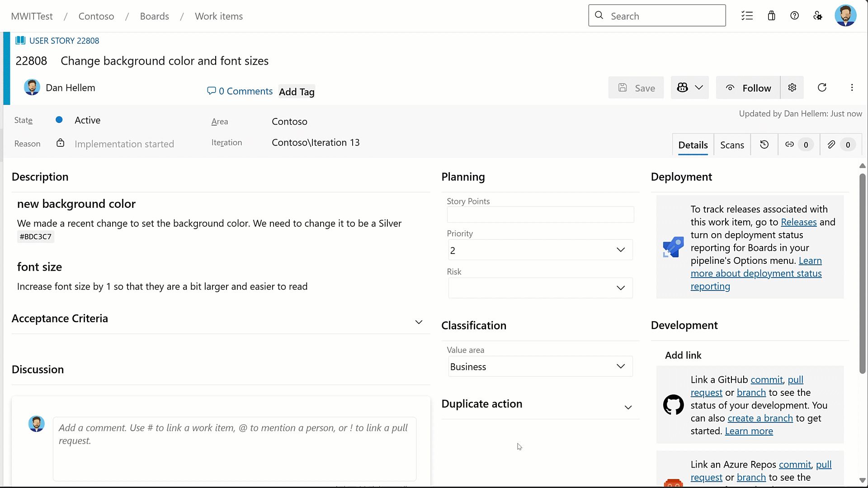Click the comment box user avatar
The height and width of the screenshot is (488, 868).
37,424
